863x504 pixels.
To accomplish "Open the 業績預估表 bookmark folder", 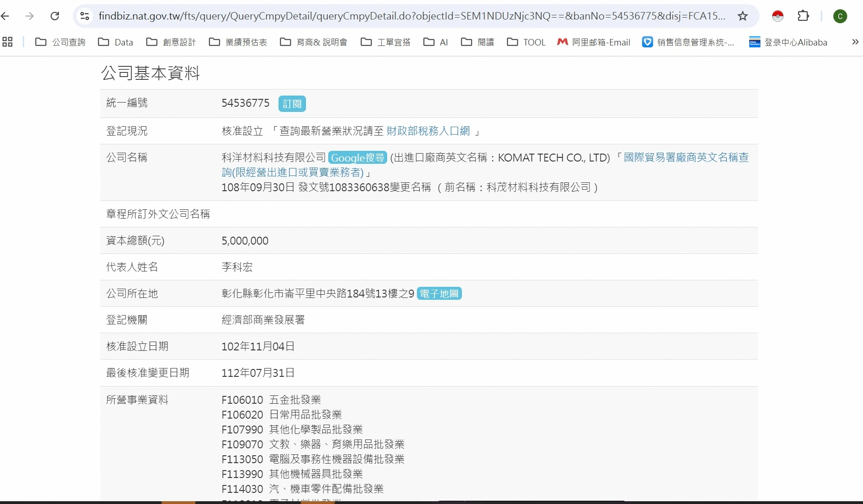I will [238, 42].
